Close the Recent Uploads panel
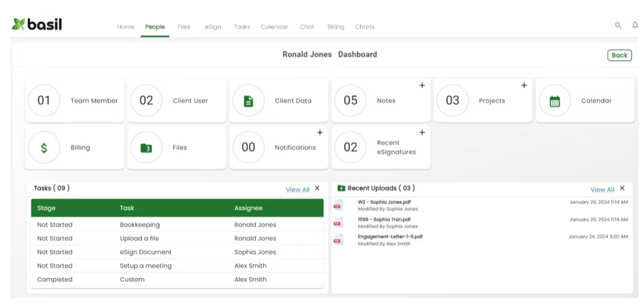Screen dimensions: 644x306 click(622, 188)
